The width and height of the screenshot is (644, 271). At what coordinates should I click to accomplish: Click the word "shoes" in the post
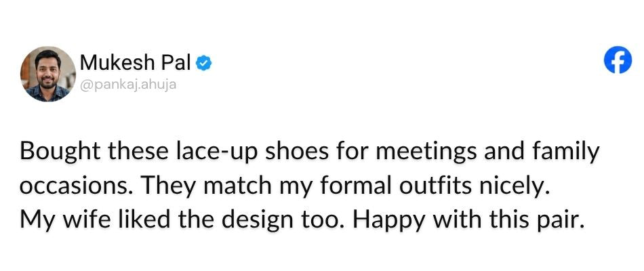point(295,152)
